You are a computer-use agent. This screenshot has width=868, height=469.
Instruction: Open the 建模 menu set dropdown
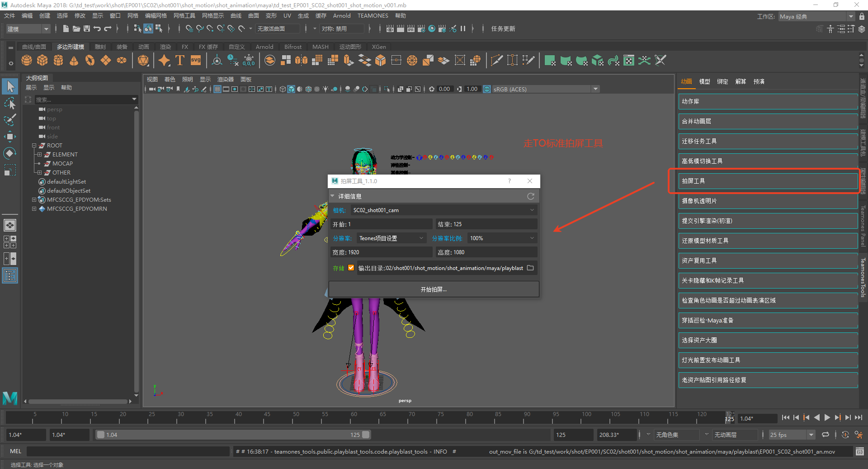click(x=28, y=29)
